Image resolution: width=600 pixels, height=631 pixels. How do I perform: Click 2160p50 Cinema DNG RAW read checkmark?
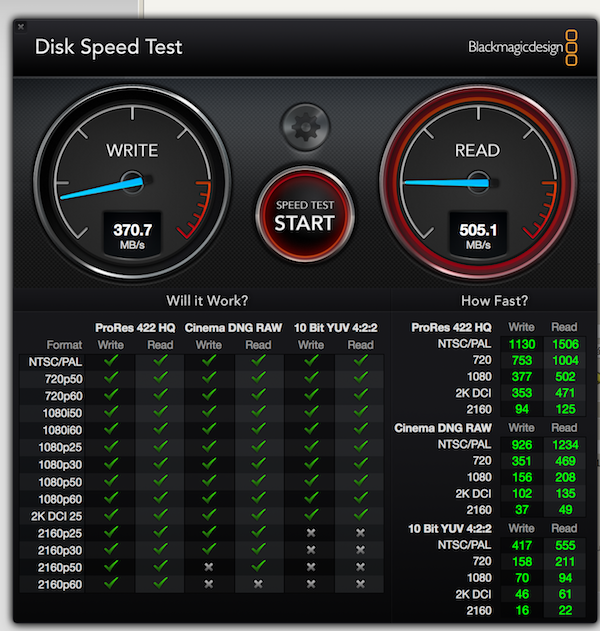click(x=258, y=565)
